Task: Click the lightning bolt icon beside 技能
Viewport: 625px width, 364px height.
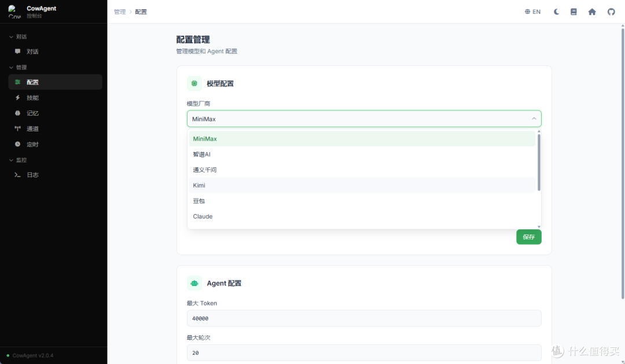Action: (17, 98)
